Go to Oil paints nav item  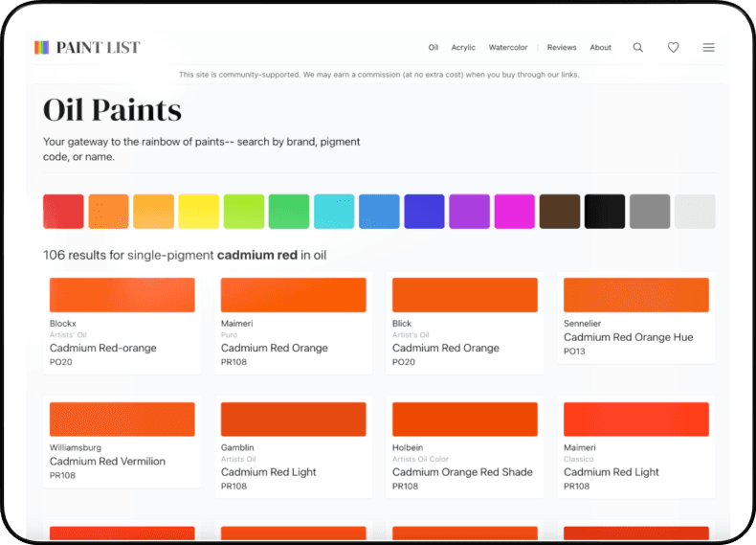click(x=433, y=47)
